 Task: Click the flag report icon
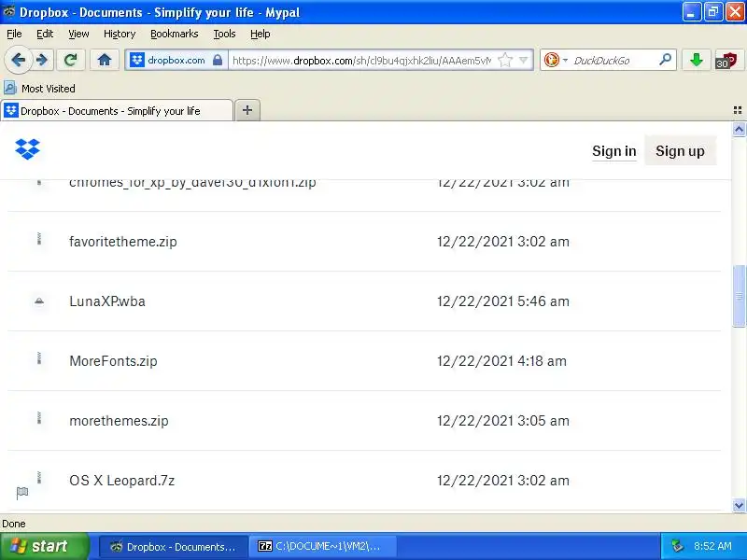[21, 493]
